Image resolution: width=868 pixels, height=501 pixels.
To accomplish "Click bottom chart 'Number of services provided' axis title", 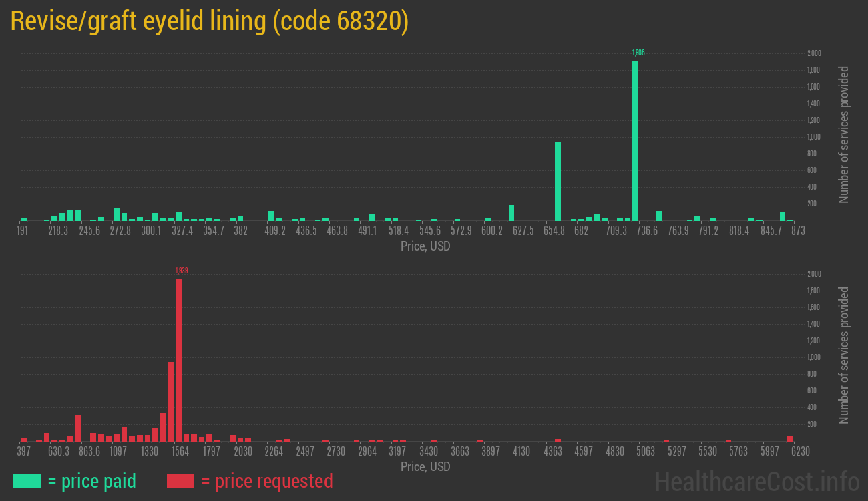I will tap(843, 355).
